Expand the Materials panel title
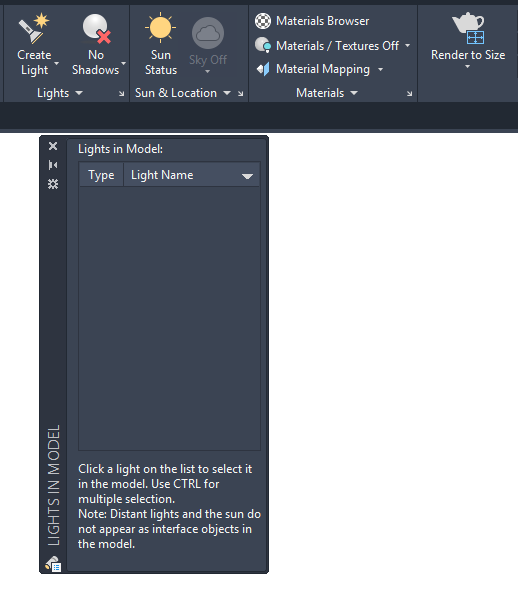 pos(327,93)
